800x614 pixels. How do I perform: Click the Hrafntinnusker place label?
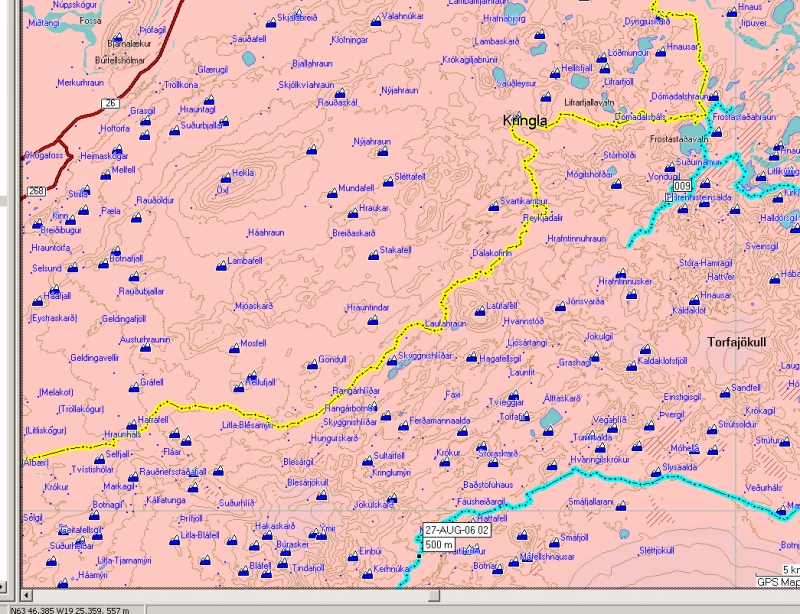624,282
